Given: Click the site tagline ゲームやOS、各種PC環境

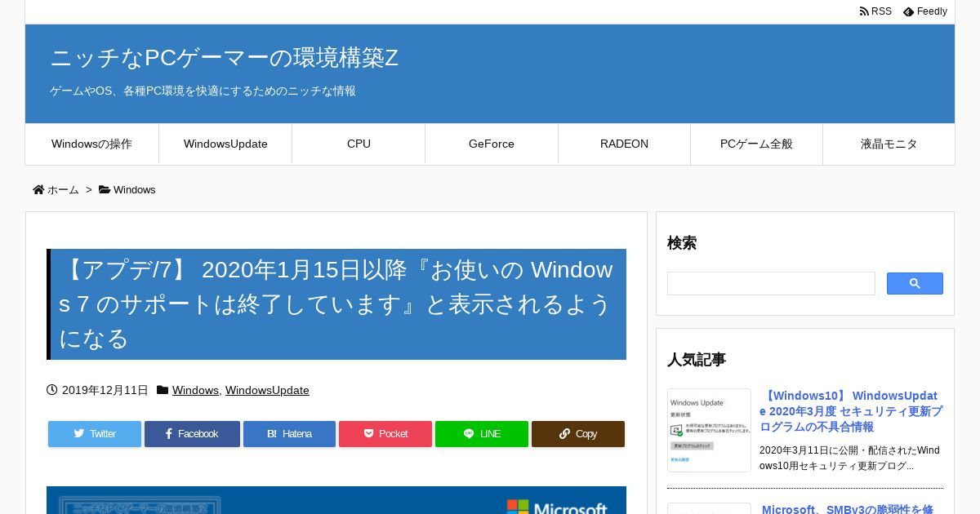Looking at the screenshot, I should click(x=203, y=91).
